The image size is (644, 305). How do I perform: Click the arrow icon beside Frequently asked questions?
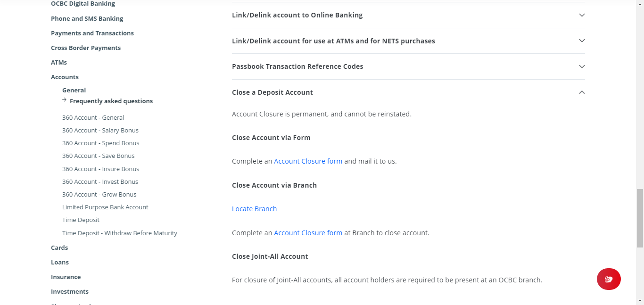click(x=65, y=100)
